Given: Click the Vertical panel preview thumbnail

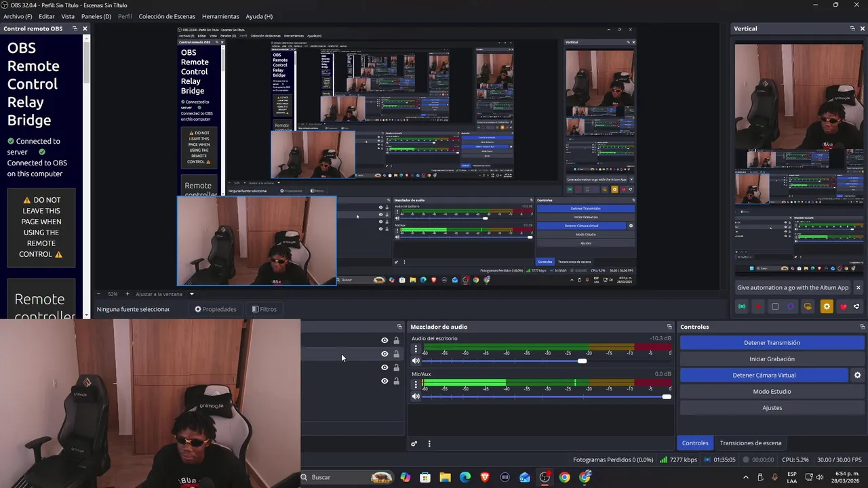Looking at the screenshot, I should click(799, 159).
